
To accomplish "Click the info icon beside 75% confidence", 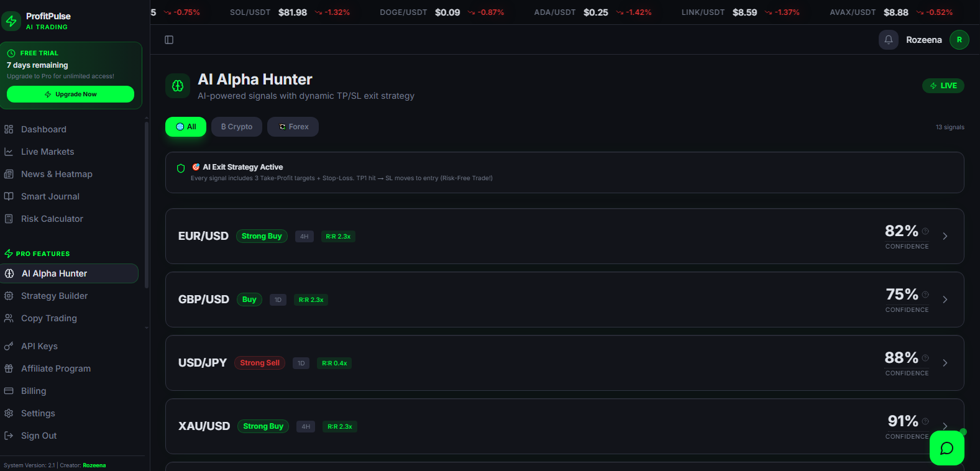I will click(x=925, y=295).
